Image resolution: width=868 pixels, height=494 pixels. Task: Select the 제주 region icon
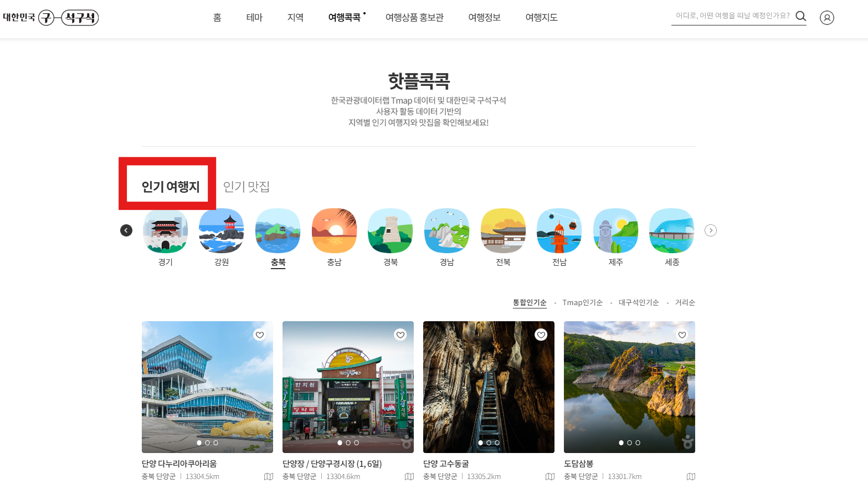(615, 230)
